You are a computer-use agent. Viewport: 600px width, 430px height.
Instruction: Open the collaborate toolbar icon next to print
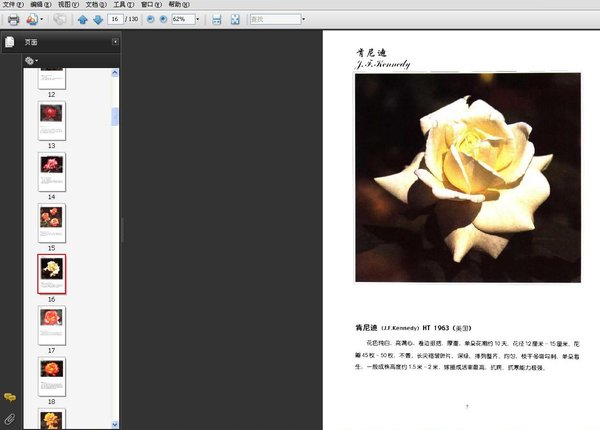32,19
